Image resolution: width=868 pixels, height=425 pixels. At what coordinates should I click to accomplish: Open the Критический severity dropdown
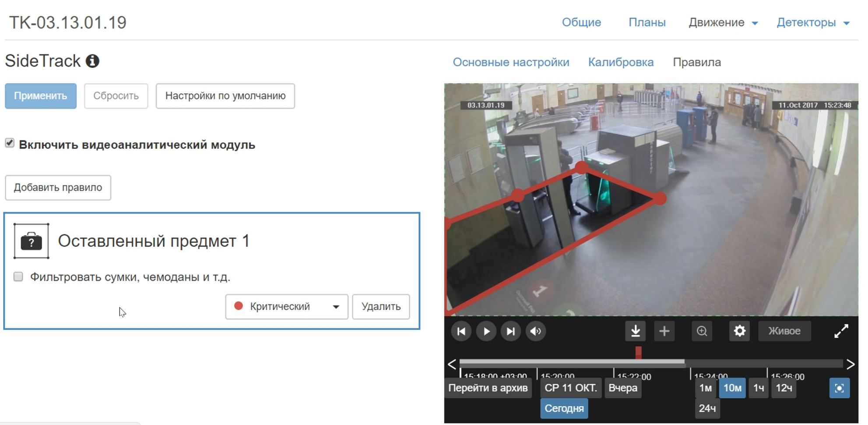tap(287, 307)
